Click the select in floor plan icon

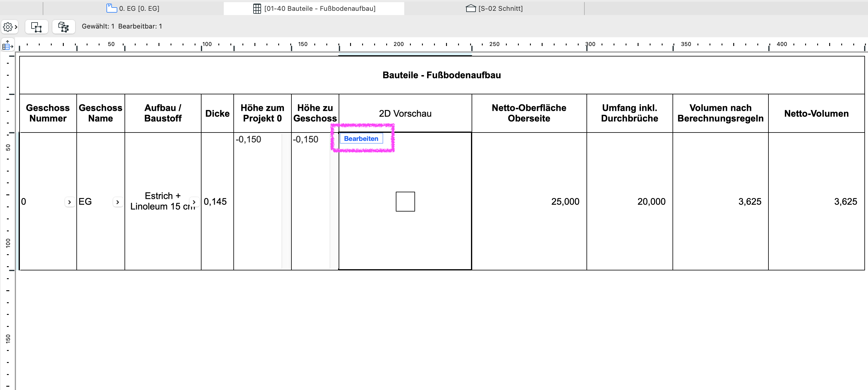36,26
